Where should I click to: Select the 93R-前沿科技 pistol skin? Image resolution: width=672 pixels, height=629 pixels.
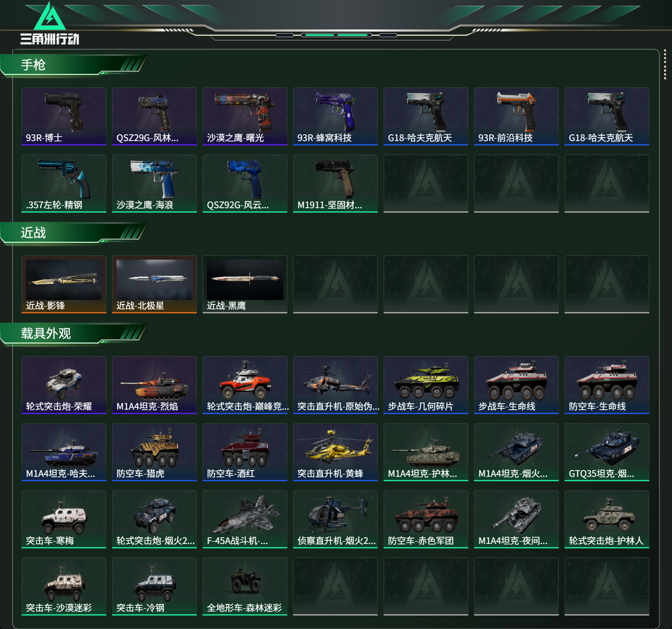tap(517, 116)
